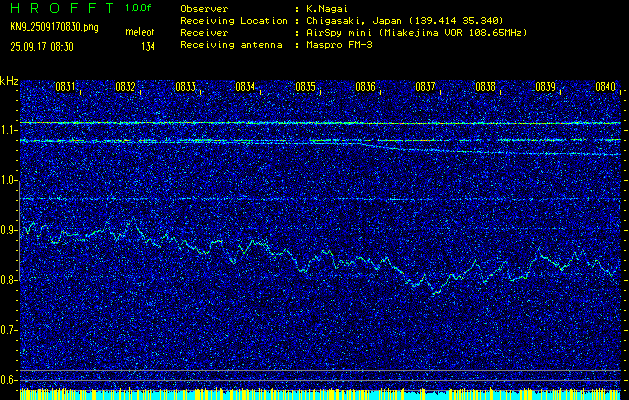The image size is (629, 400).
Task: Select the 0.7 frequency axis label
Action: (7, 330)
